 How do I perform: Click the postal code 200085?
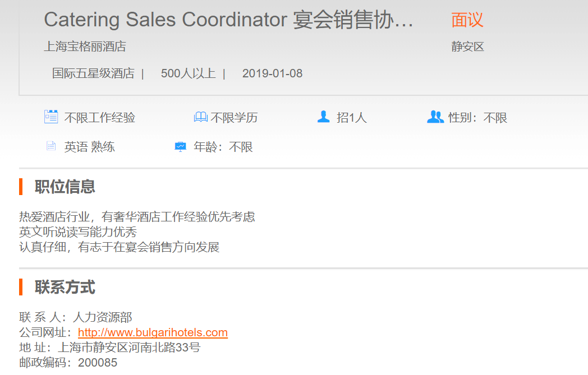98,363
